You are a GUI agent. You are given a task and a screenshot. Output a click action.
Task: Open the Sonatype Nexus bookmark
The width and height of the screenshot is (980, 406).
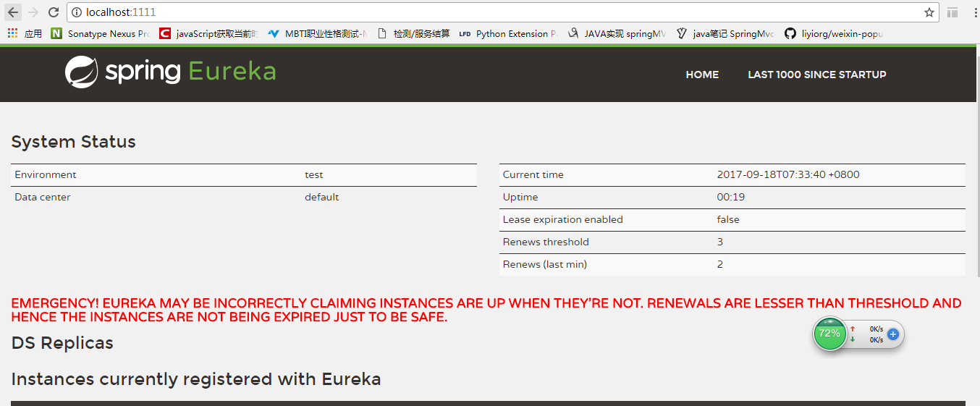coord(101,33)
